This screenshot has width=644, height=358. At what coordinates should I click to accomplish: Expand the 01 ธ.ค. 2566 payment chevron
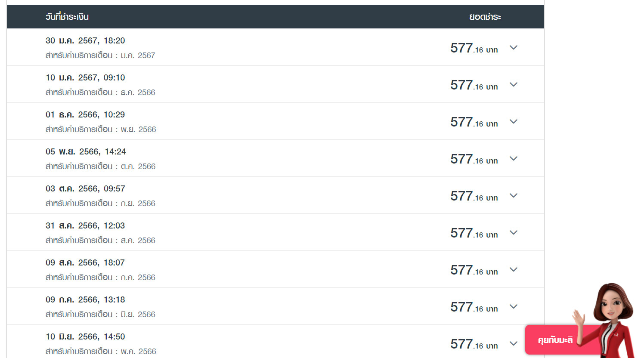click(513, 121)
